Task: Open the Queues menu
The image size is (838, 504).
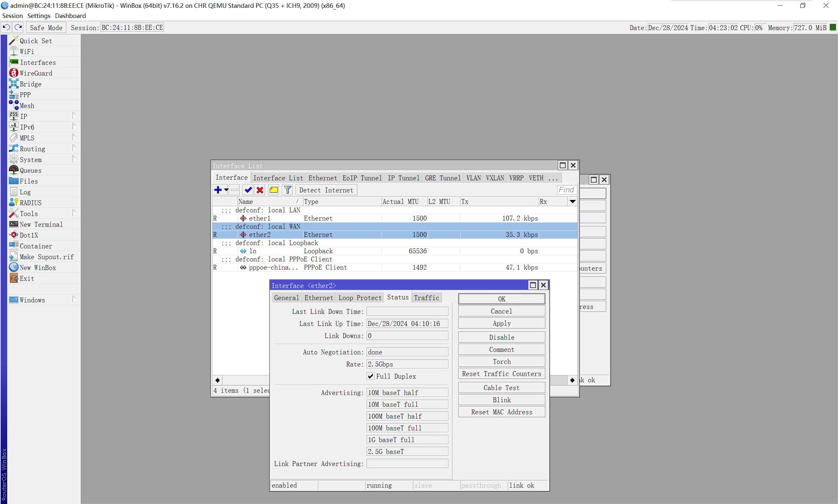Action: 44,171
